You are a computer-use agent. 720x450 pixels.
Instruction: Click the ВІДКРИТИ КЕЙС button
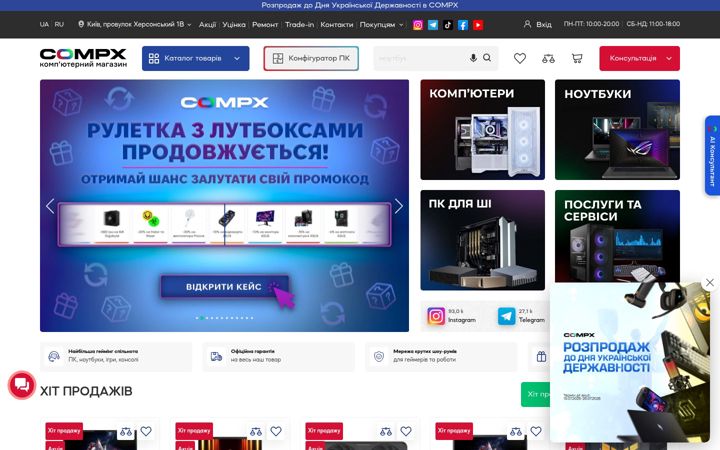pyautogui.click(x=225, y=287)
